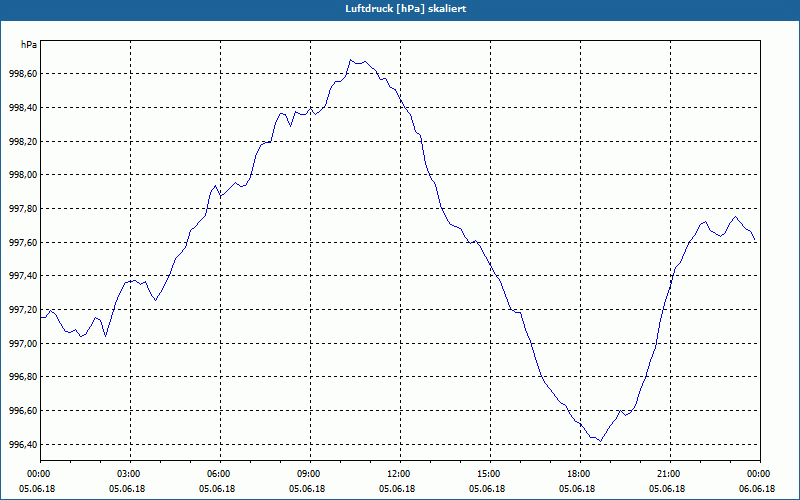The image size is (800, 500).
Task: Select the 996,80 y-axis value
Action: click(x=23, y=377)
